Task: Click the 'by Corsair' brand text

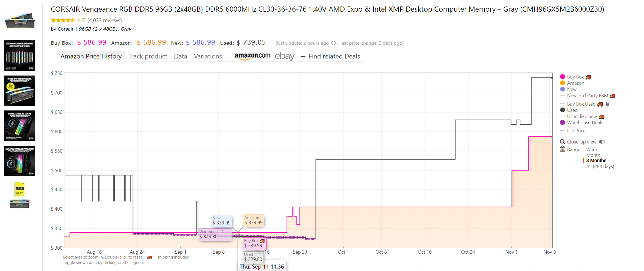Action: [x=62, y=29]
